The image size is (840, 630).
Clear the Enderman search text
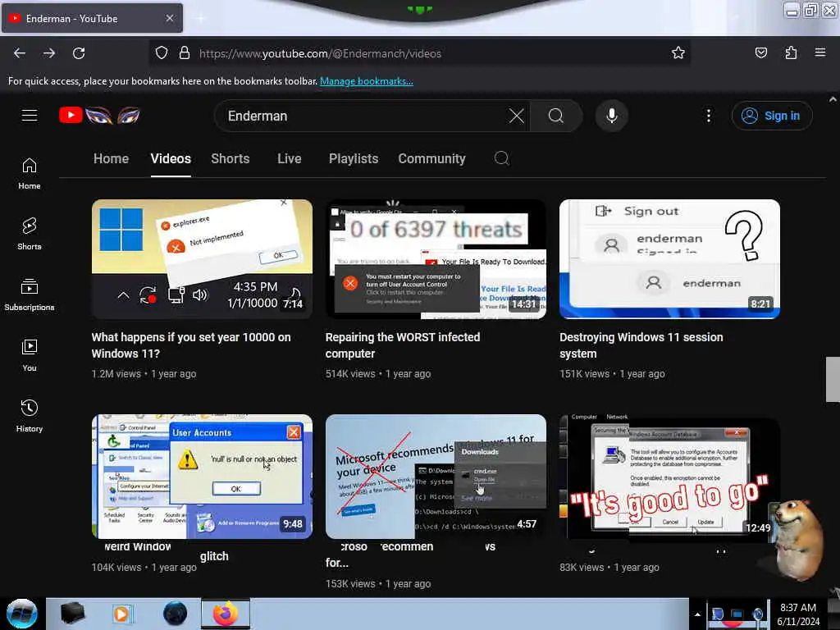tap(517, 116)
